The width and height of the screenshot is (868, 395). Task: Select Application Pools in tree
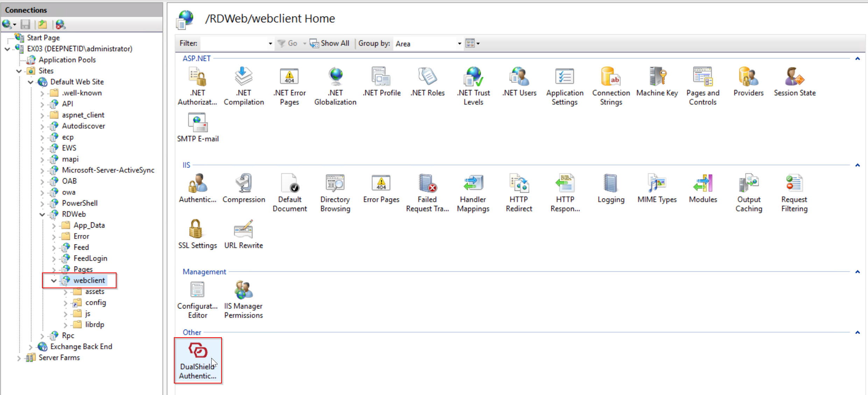(67, 60)
